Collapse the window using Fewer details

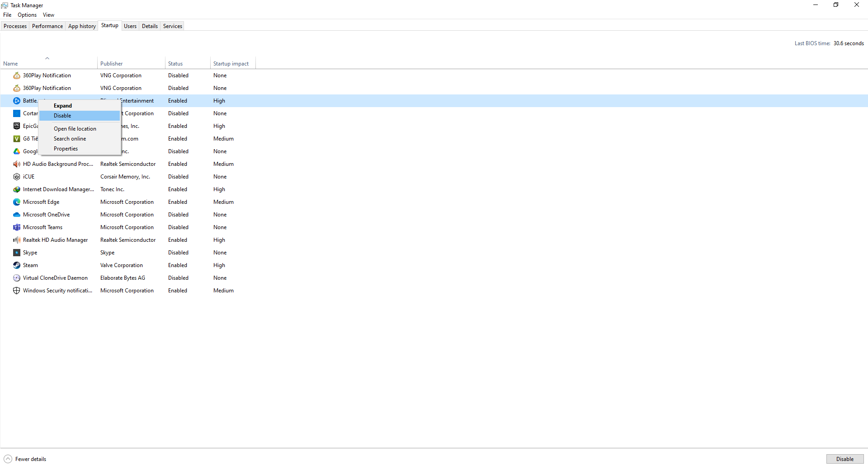click(25, 459)
